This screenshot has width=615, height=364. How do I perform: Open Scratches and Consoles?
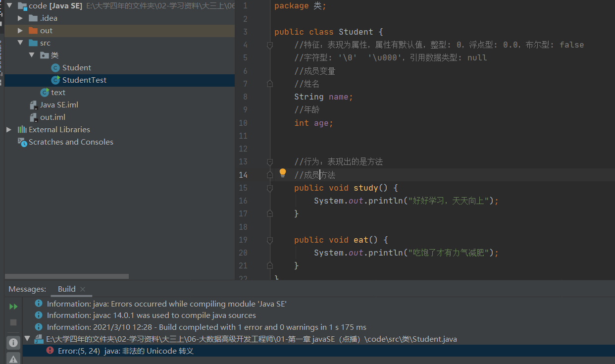tap(71, 142)
